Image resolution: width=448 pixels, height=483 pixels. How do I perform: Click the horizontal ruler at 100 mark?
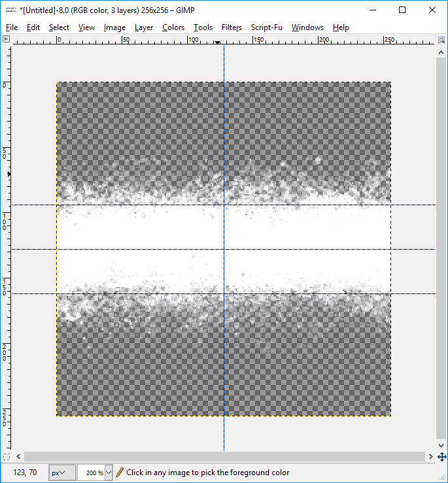tap(193, 40)
